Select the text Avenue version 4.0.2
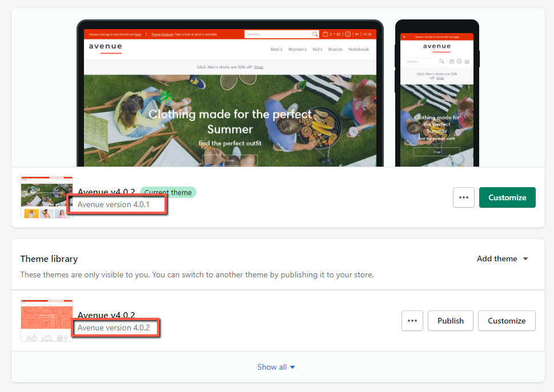The height and width of the screenshot is (392, 554). point(114,328)
